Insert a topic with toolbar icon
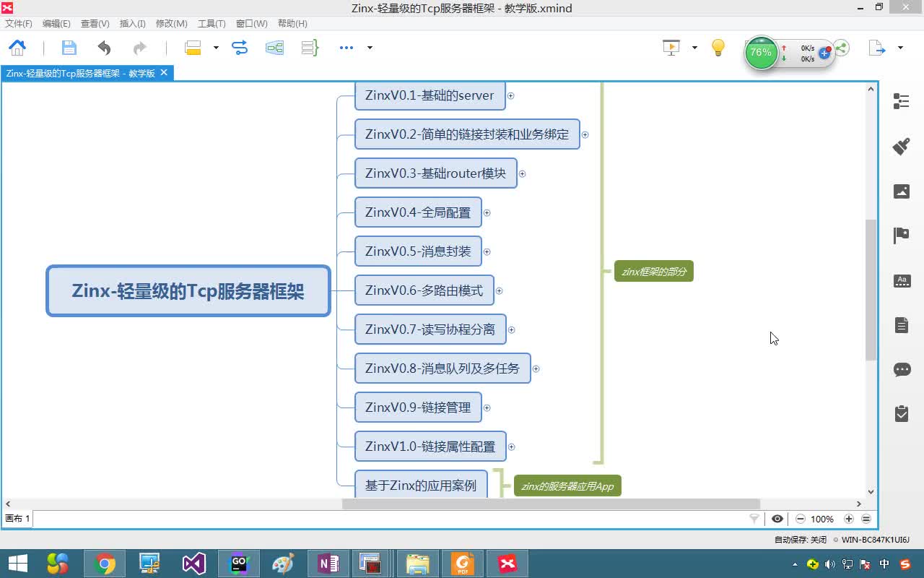924x578 pixels. click(x=193, y=48)
